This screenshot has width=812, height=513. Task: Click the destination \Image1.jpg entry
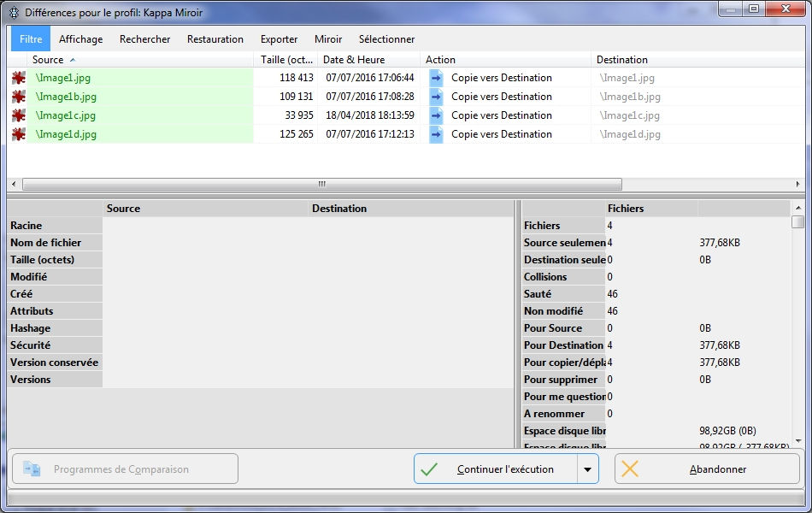coord(627,78)
